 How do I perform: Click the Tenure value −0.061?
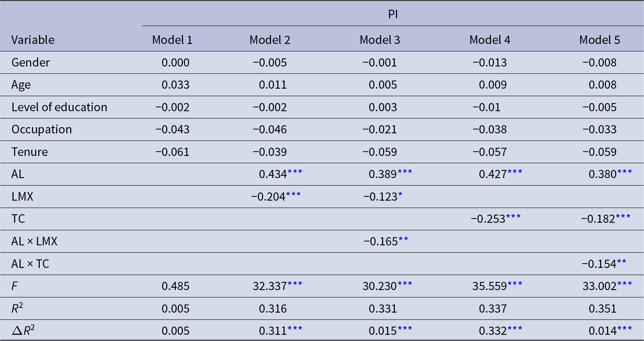[172, 152]
